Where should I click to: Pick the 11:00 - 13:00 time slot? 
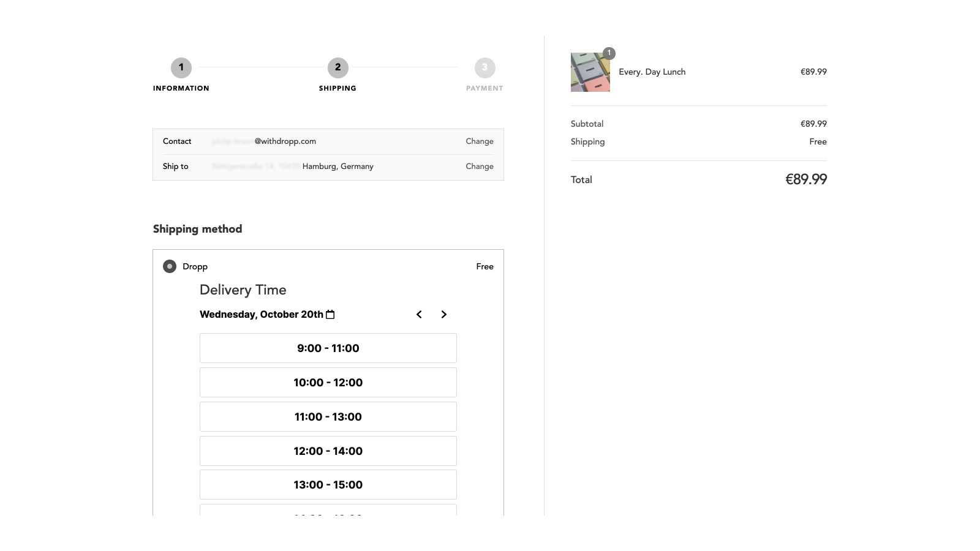(x=328, y=417)
